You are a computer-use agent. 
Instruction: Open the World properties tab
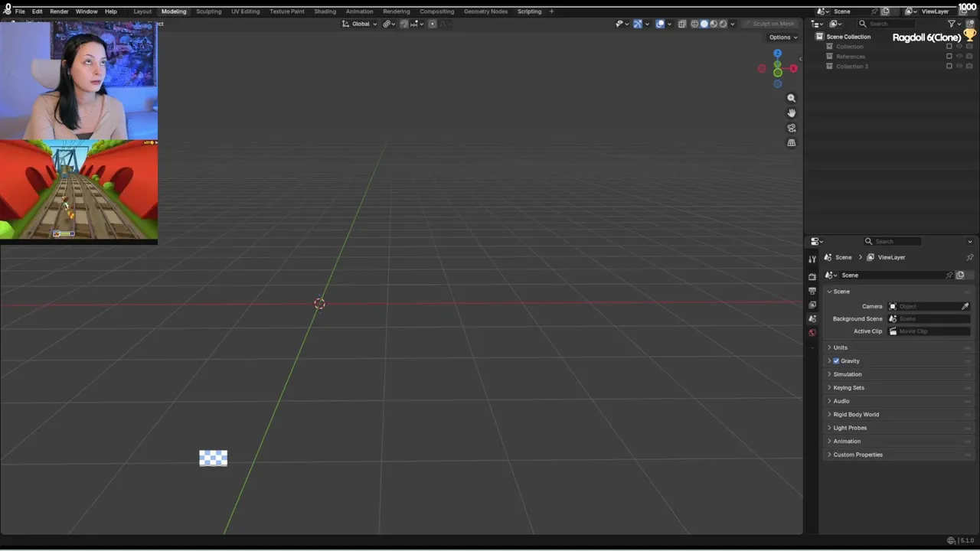point(812,333)
